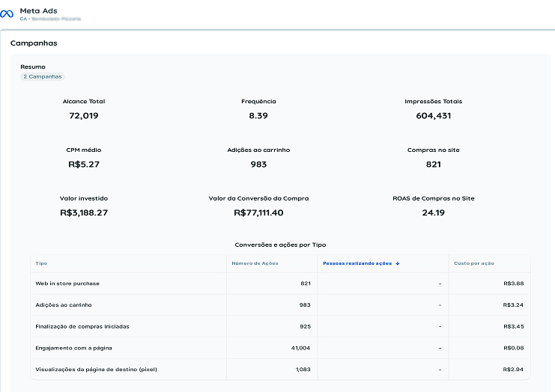
Task: Click the ROAS de Compras no Site label
Action: [x=433, y=198]
